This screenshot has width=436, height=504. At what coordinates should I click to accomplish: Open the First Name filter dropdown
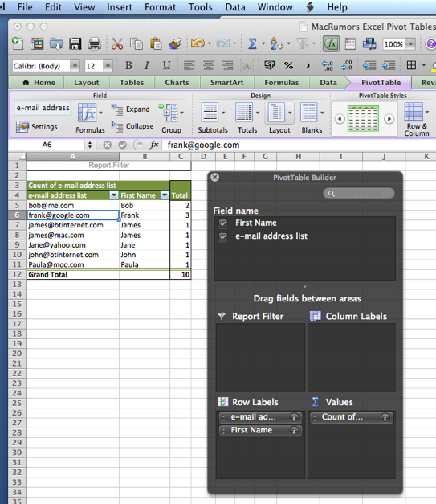165,195
